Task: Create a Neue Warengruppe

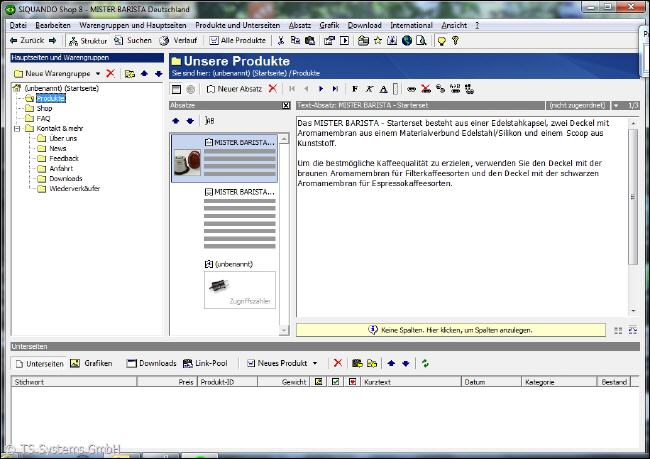Action: (x=52, y=74)
